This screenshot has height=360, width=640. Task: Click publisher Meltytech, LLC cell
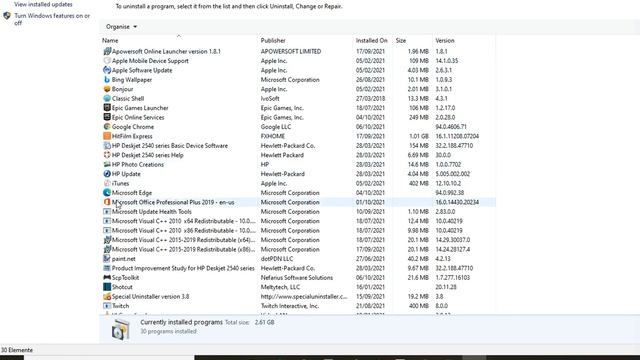pos(280,287)
